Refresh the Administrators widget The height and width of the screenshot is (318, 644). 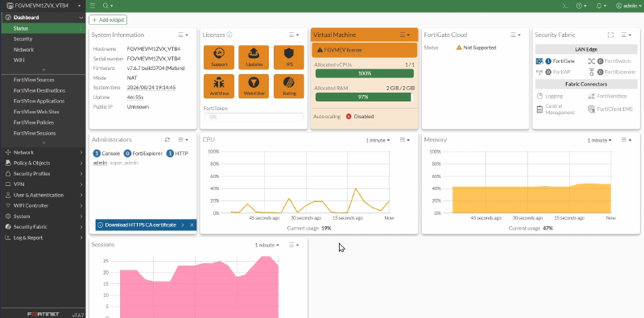[x=167, y=140]
